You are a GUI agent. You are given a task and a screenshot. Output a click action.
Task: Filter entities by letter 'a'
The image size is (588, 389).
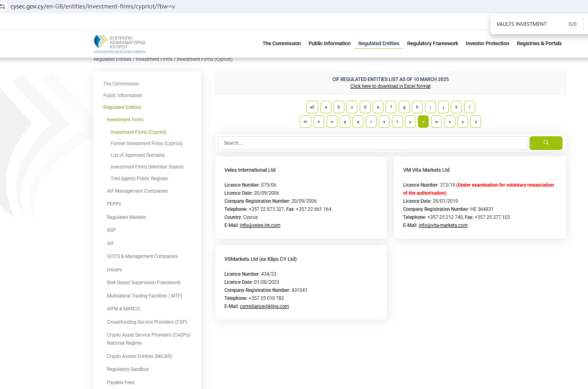326,107
